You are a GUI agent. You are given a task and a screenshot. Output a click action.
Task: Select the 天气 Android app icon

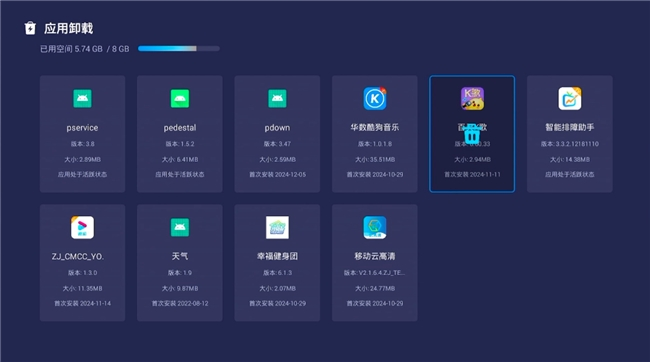180,227
